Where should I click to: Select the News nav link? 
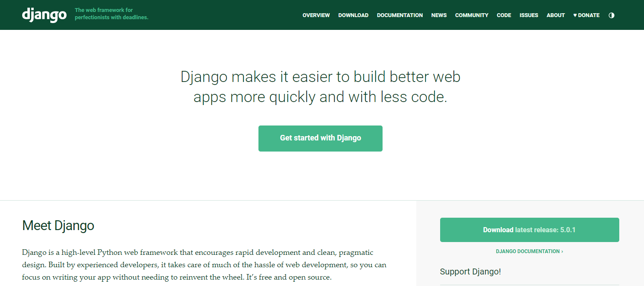[439, 15]
